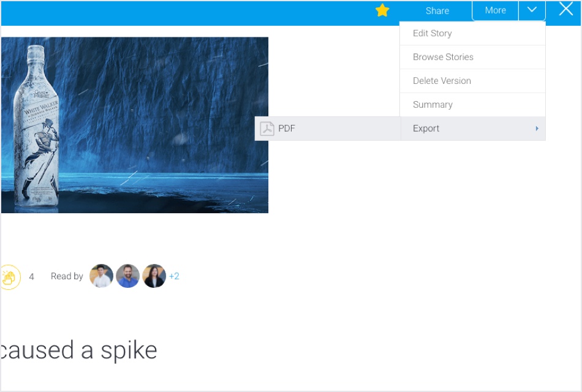The width and height of the screenshot is (582, 392).
Task: Click the PDF file icon
Action: 267,129
